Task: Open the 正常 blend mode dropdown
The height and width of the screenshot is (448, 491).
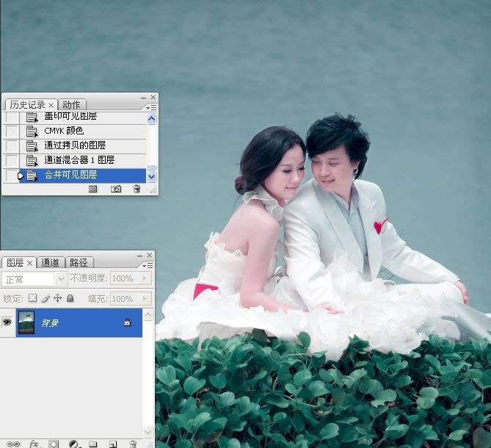Action: pyautogui.click(x=34, y=279)
